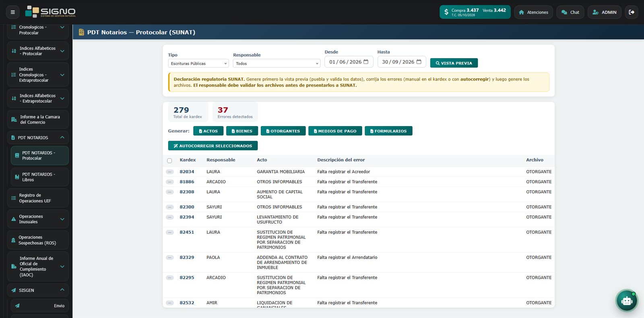
Task: Expand Indices Alfabeticos - Extraprotocolar chevron
Action: (x=62, y=98)
